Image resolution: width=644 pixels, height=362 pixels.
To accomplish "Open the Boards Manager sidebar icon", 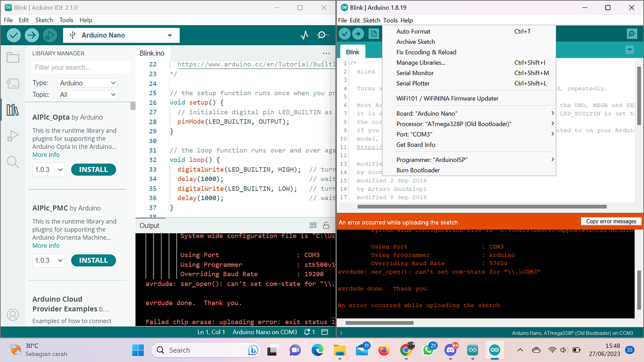I will point(13,84).
